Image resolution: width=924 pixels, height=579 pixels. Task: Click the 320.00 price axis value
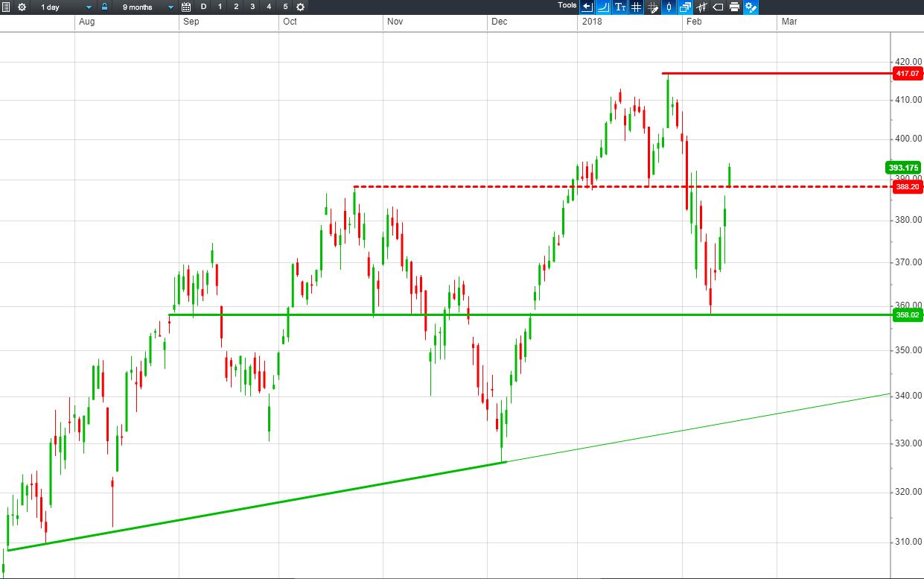point(909,492)
